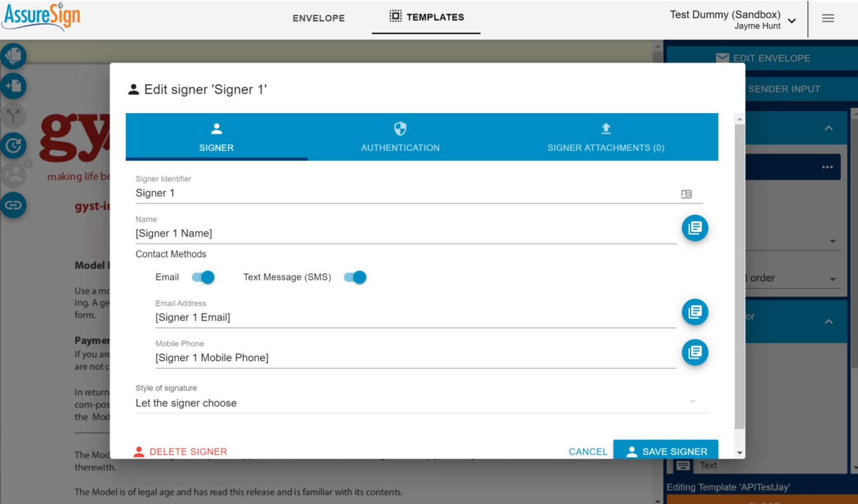
Task: Toggle the Text Message (SMS) switch
Action: (355, 277)
